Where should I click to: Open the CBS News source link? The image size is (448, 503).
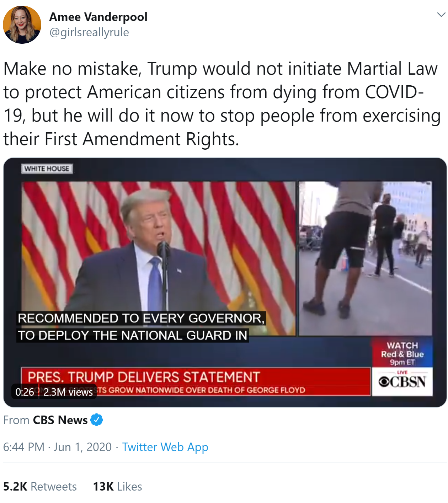point(60,420)
